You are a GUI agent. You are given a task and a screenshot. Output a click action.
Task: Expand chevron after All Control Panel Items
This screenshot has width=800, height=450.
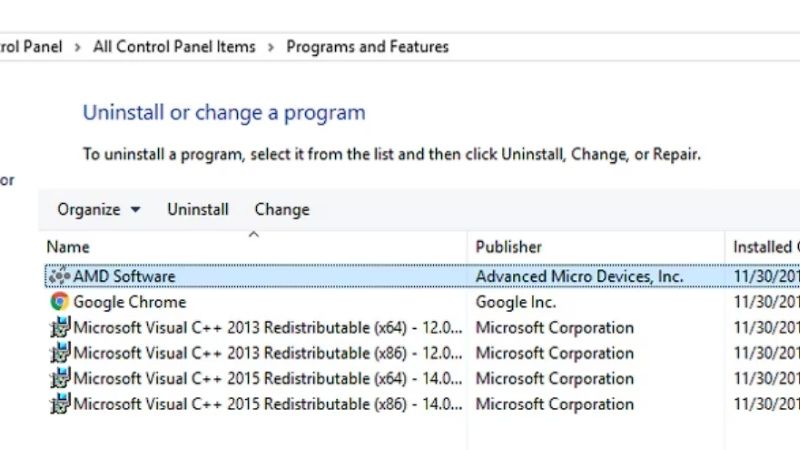click(x=270, y=47)
